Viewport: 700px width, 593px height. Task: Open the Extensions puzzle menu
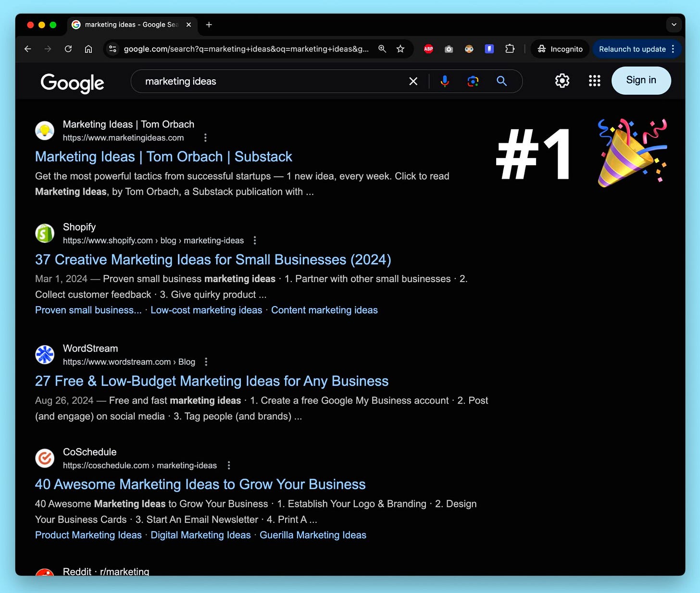pyautogui.click(x=510, y=49)
